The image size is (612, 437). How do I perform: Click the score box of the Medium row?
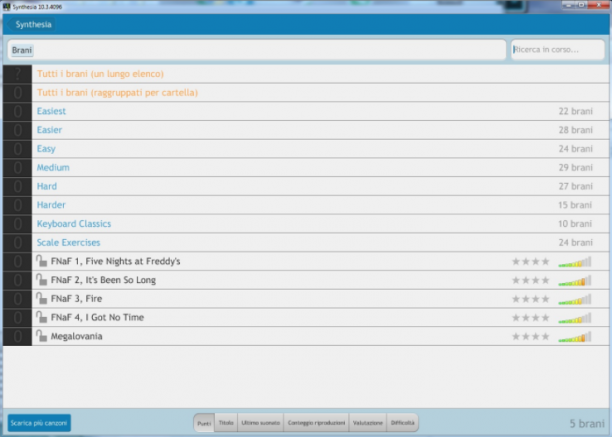click(x=18, y=167)
